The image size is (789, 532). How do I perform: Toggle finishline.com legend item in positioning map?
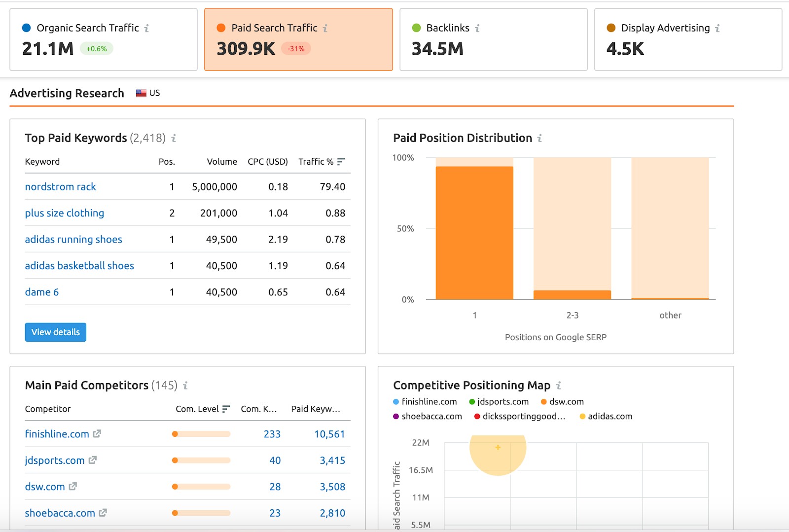click(x=425, y=402)
